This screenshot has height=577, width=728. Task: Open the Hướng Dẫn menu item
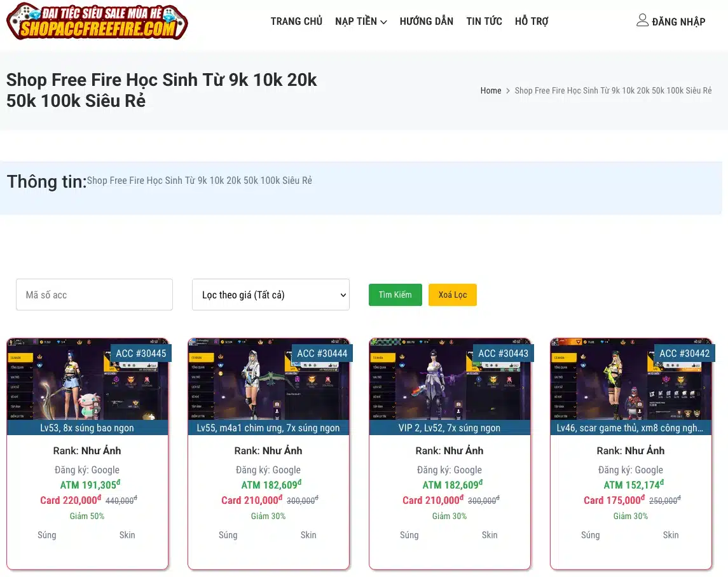[426, 22]
